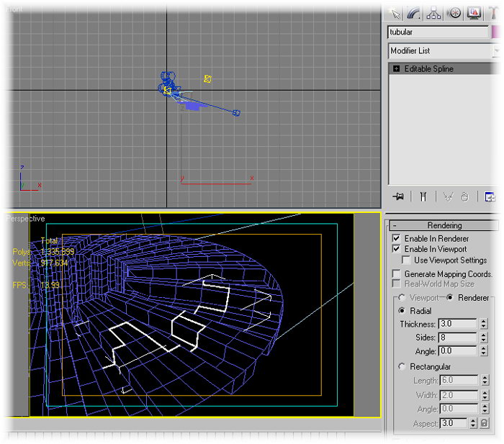Switch to the Modify panel tab

click(x=413, y=13)
